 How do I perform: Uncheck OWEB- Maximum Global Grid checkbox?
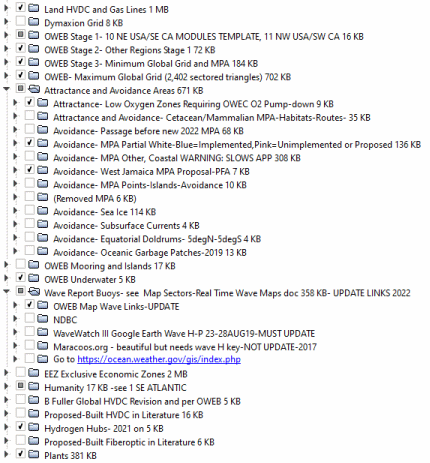(21, 75)
